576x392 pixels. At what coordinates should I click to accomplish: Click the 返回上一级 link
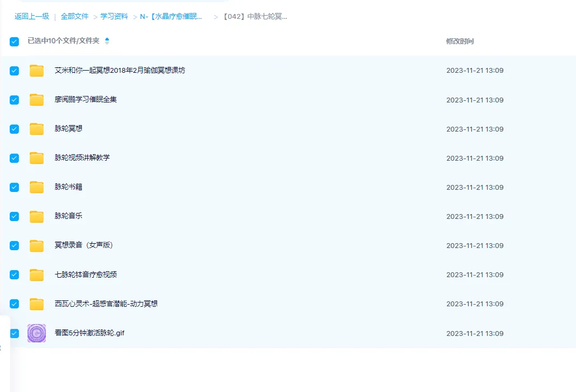pos(32,16)
